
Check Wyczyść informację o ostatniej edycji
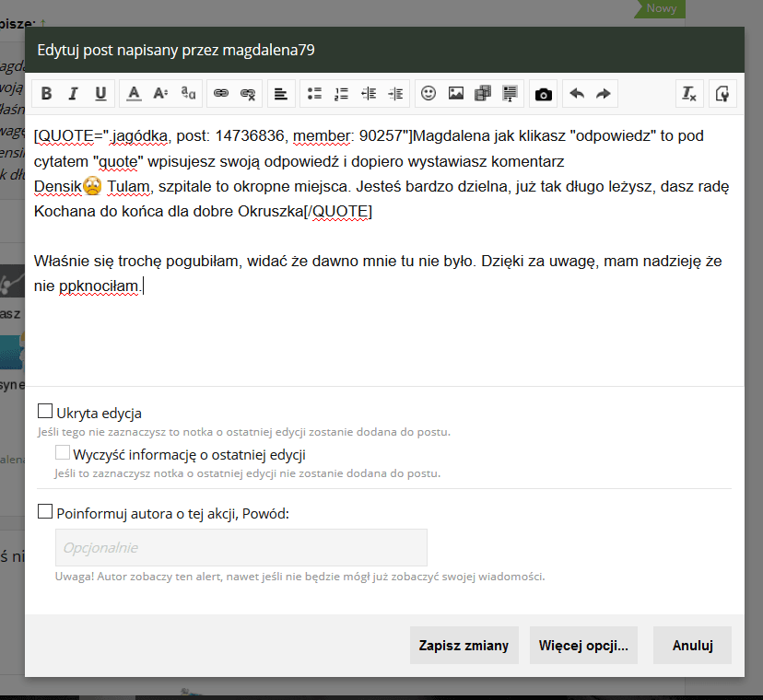click(x=63, y=453)
